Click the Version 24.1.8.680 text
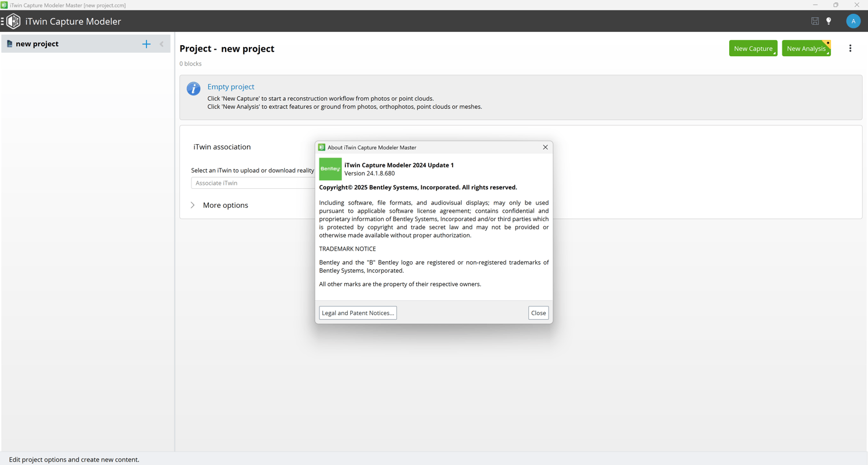 pyautogui.click(x=369, y=174)
